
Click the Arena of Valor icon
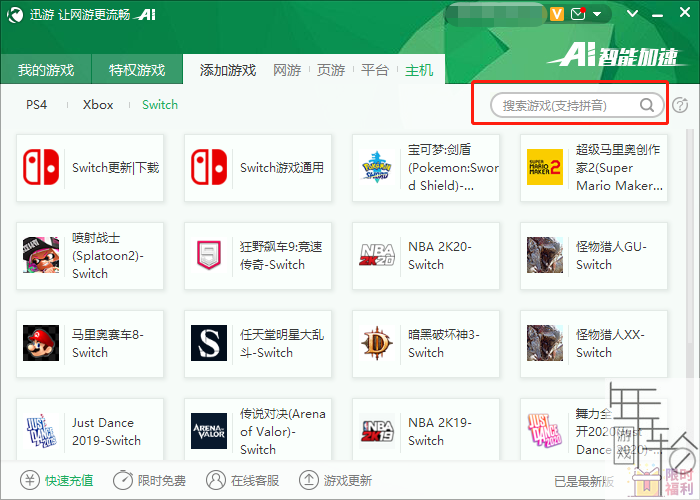(x=209, y=431)
